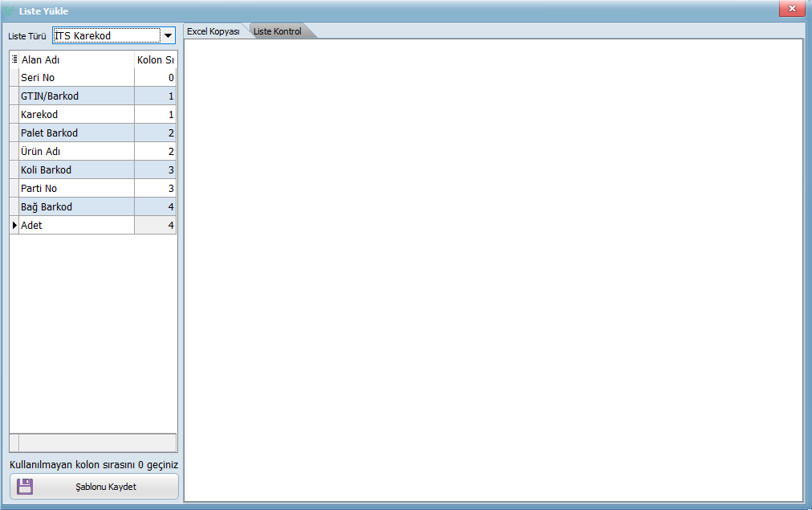Click the row indicator arrow beside Adet
812x510 pixels.
(x=14, y=226)
